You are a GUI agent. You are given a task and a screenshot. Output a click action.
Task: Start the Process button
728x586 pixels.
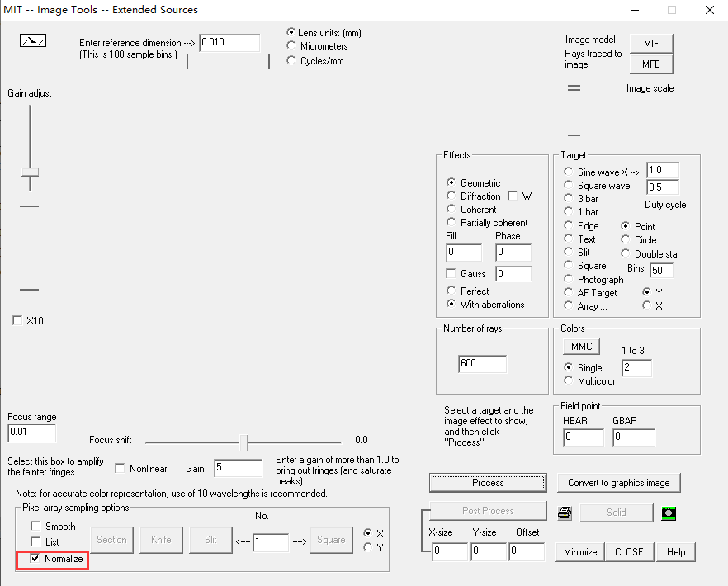(x=488, y=483)
